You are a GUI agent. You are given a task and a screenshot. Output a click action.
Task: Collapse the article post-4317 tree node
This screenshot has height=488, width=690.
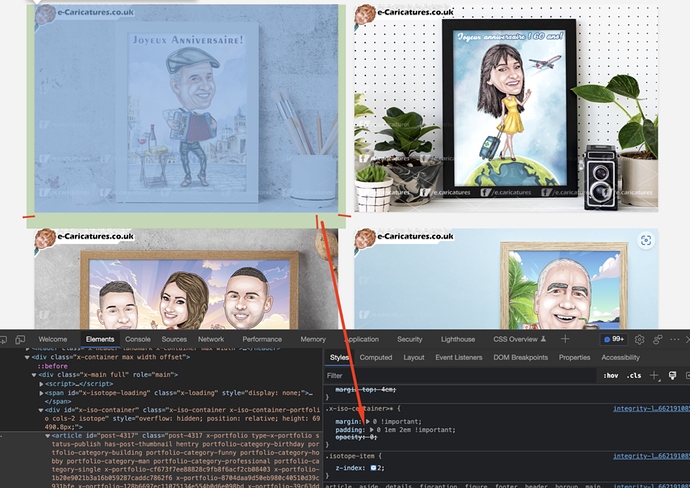click(45, 436)
